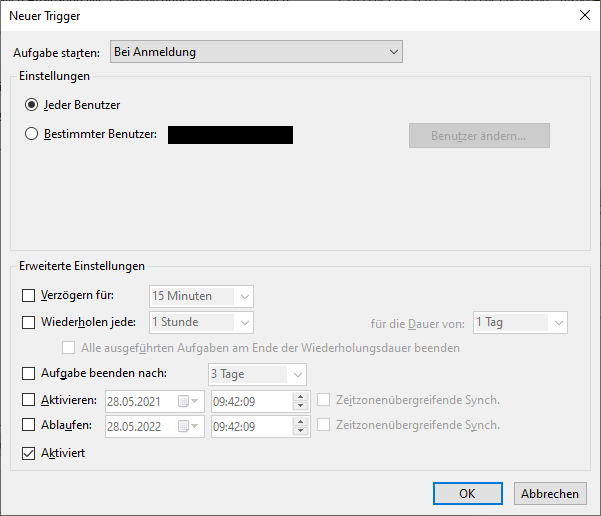Expand the 1 Stunde repeat dropdown

[245, 322]
